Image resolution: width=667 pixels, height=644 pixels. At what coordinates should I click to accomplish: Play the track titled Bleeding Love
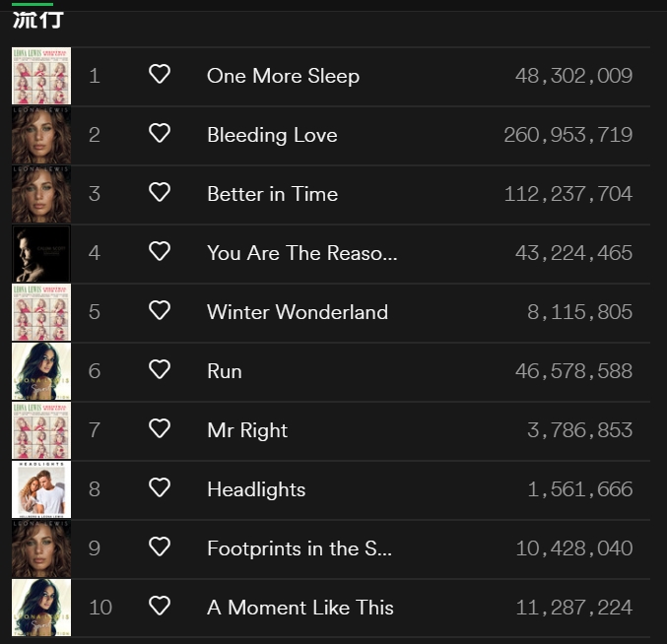(x=272, y=135)
